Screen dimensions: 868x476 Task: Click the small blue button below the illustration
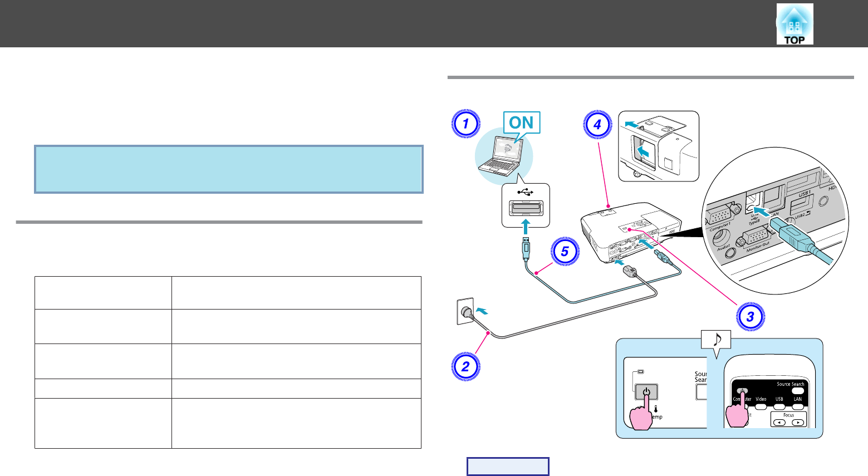(x=508, y=467)
